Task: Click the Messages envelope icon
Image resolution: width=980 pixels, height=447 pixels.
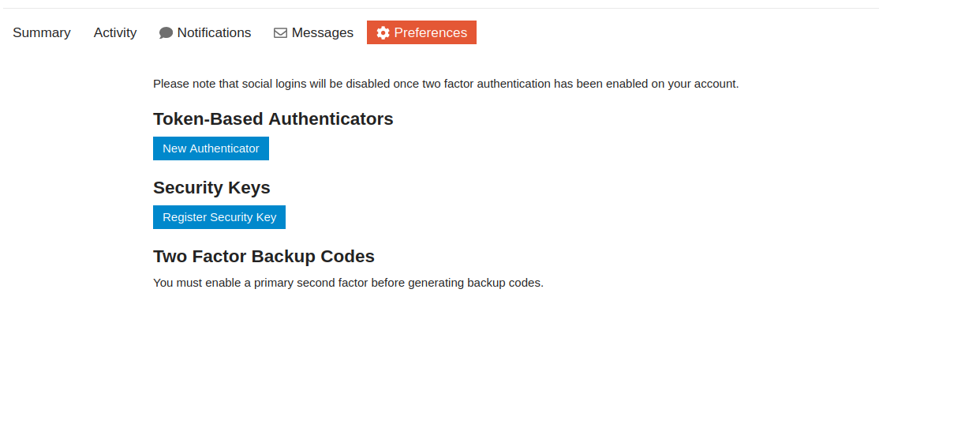Action: [280, 33]
